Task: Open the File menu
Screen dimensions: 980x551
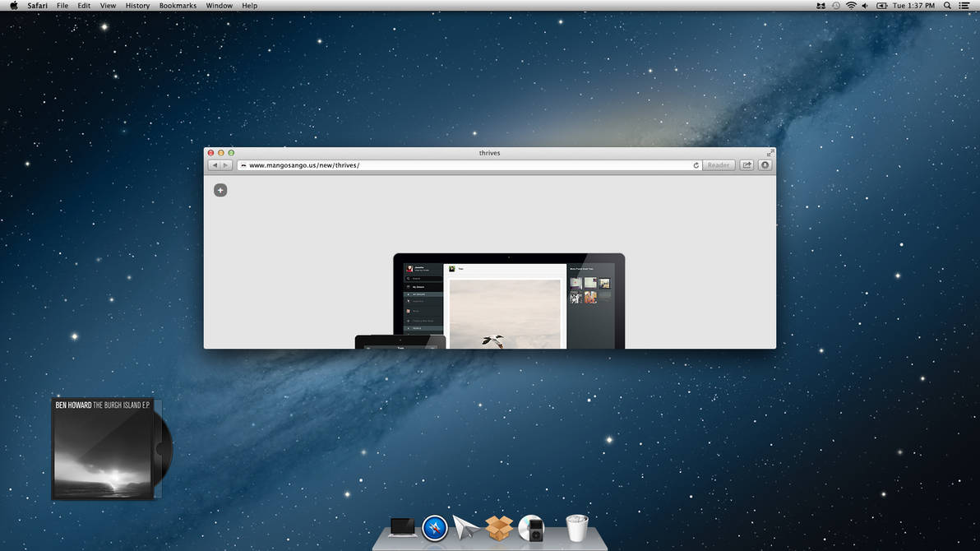Action: click(x=62, y=6)
